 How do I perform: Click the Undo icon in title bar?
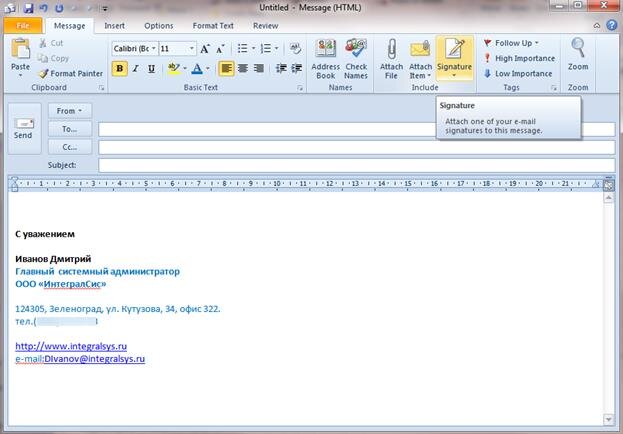click(44, 8)
